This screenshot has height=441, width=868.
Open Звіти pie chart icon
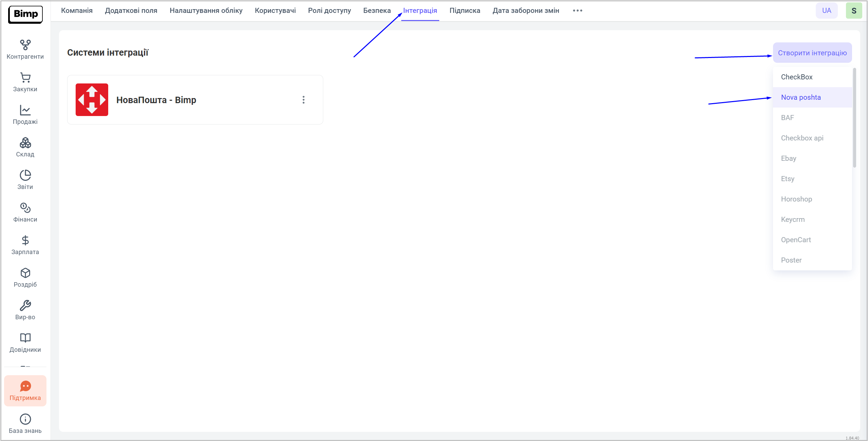(x=25, y=180)
